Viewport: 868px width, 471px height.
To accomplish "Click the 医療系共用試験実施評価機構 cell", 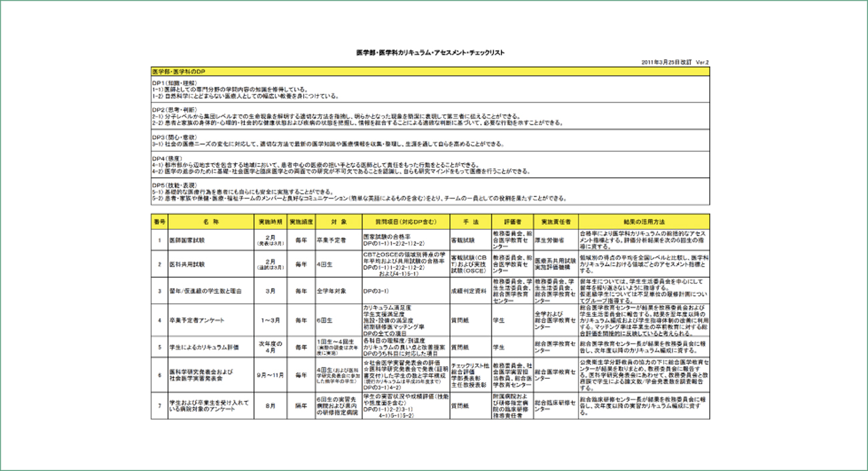I will pos(555,264).
